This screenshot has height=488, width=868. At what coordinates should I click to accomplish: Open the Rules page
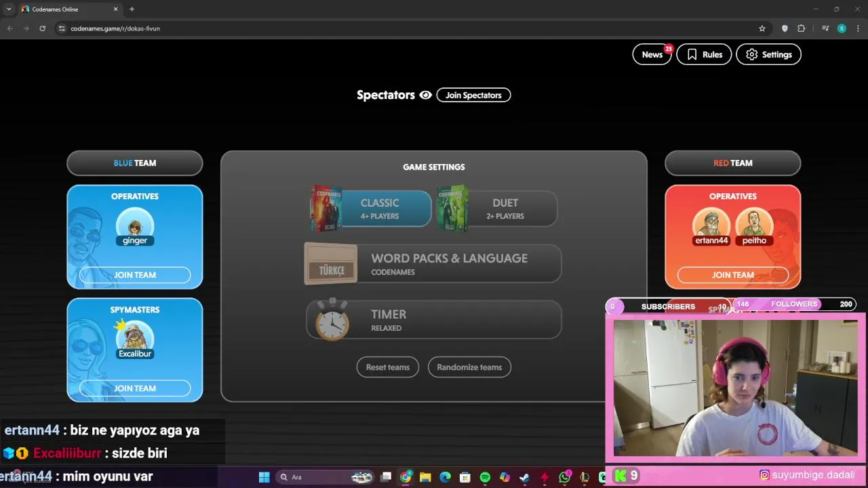[x=704, y=54]
